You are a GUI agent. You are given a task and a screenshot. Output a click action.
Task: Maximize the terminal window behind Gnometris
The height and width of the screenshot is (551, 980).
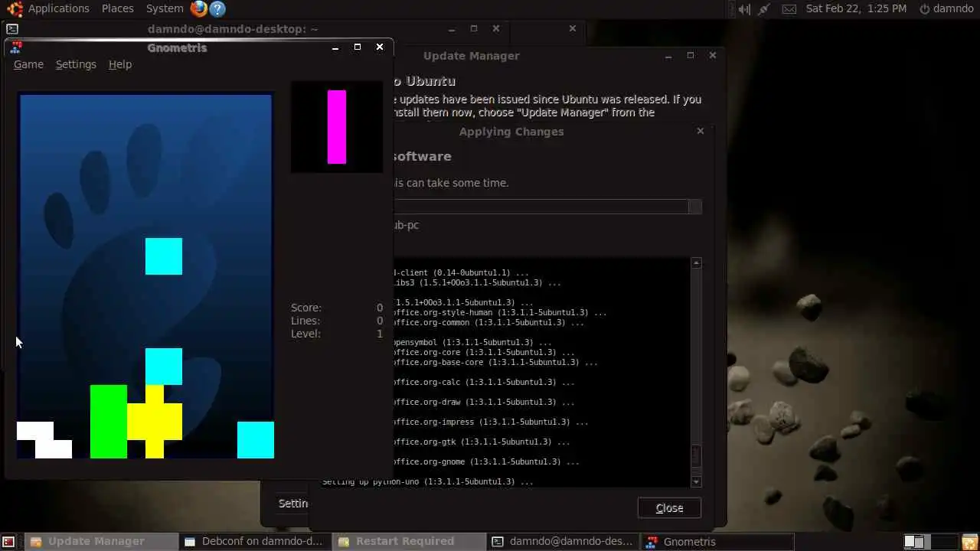pos(474,29)
